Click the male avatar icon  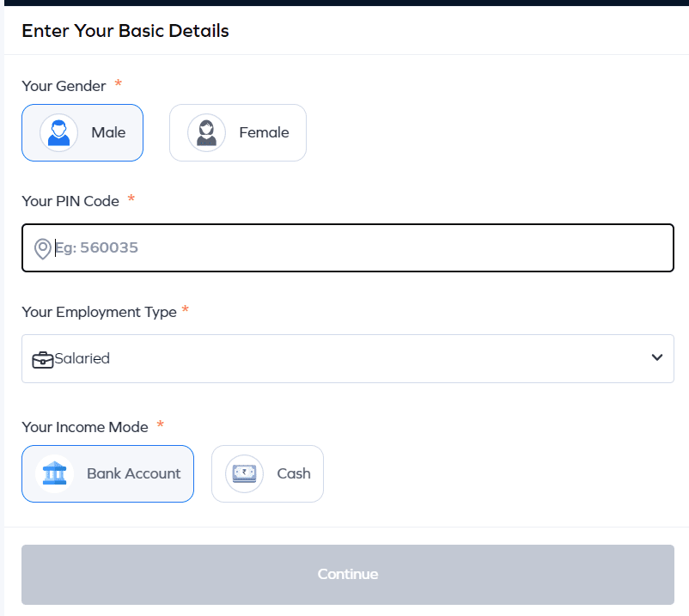(x=58, y=133)
